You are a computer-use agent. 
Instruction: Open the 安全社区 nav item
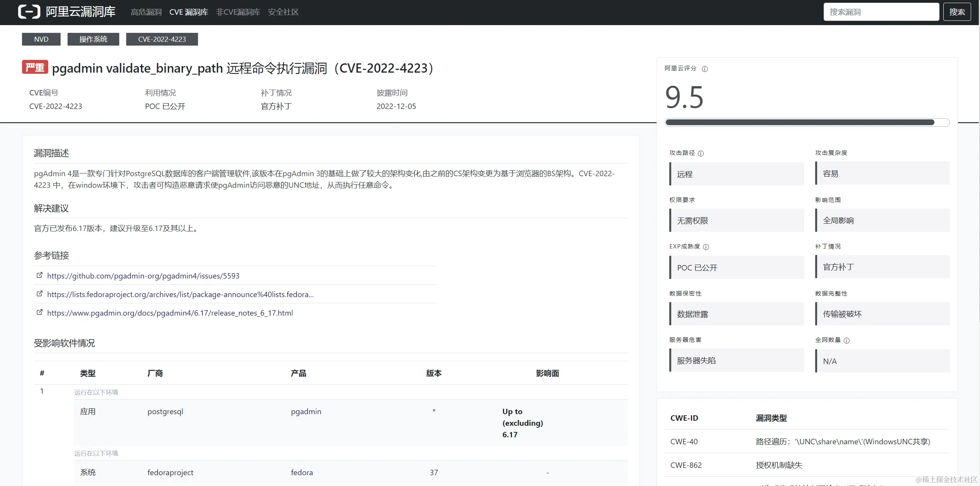[x=283, y=12]
